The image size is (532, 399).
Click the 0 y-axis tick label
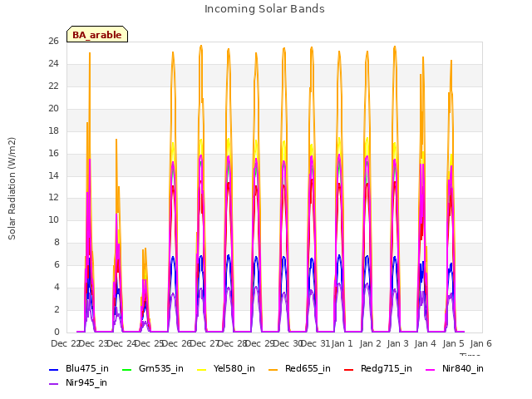point(57,332)
